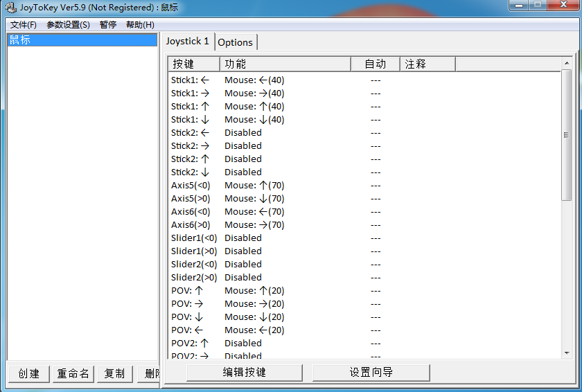Click the Mouse: ↓(20) function cell

(x=254, y=317)
